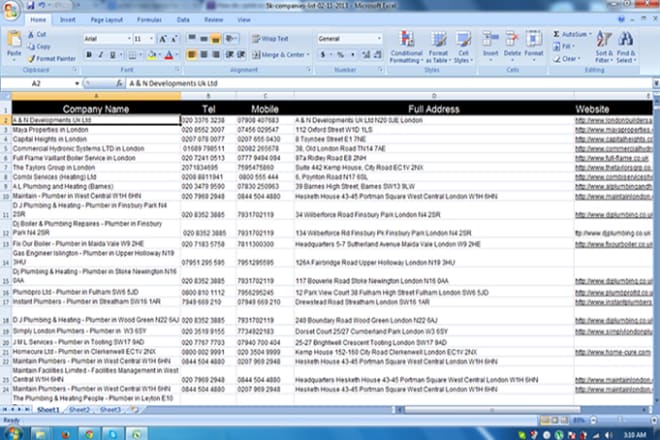Select cell Maya Properties in London

[x=96, y=130]
